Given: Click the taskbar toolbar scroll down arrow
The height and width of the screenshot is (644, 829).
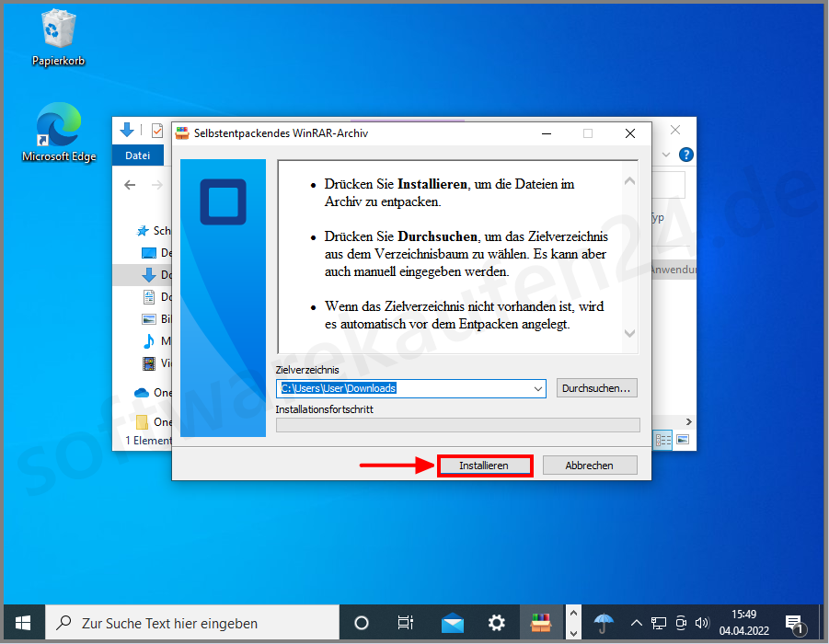Looking at the screenshot, I should [573, 633].
